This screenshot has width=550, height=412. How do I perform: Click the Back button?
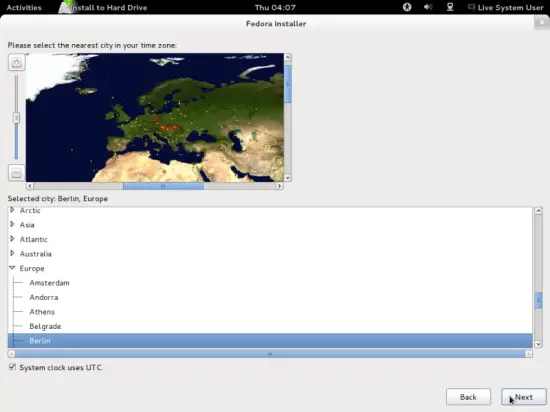click(468, 397)
